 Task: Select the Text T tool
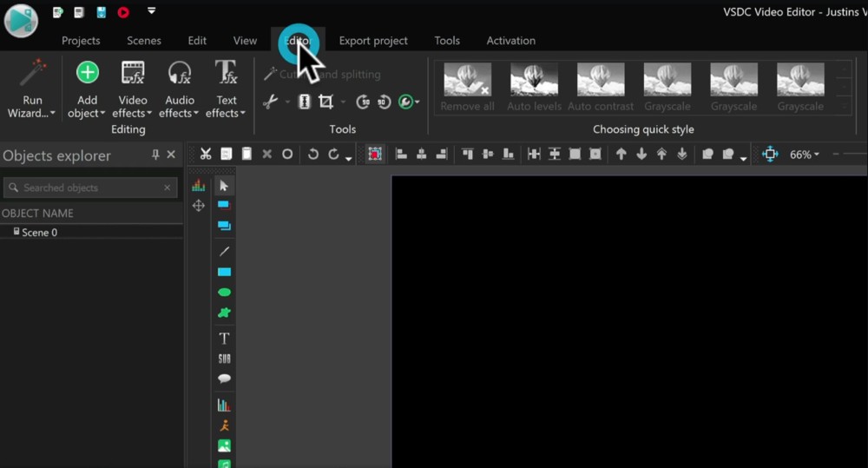click(x=224, y=338)
